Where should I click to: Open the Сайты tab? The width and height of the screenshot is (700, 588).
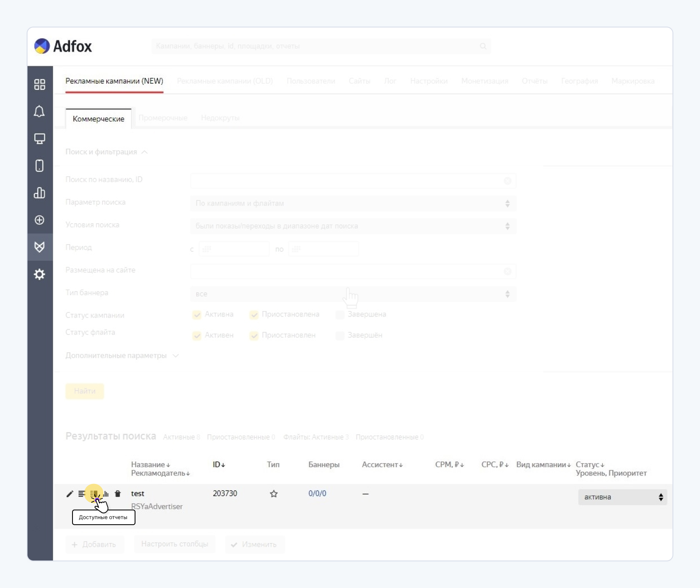click(360, 81)
